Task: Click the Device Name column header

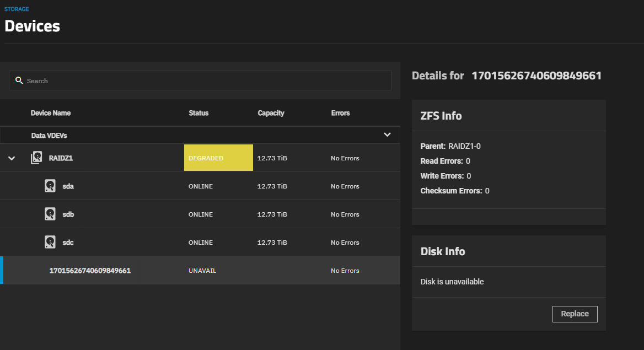Action: tap(51, 113)
